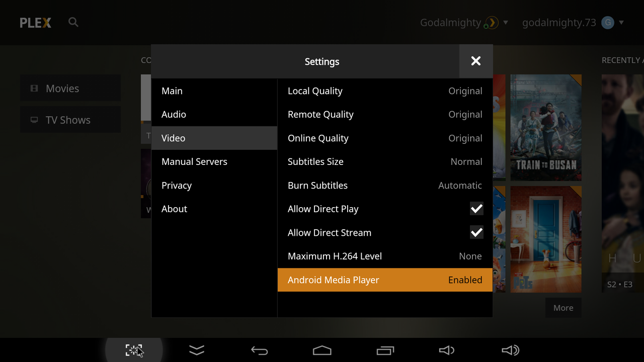Click the Settings dialog title text

[x=322, y=62]
